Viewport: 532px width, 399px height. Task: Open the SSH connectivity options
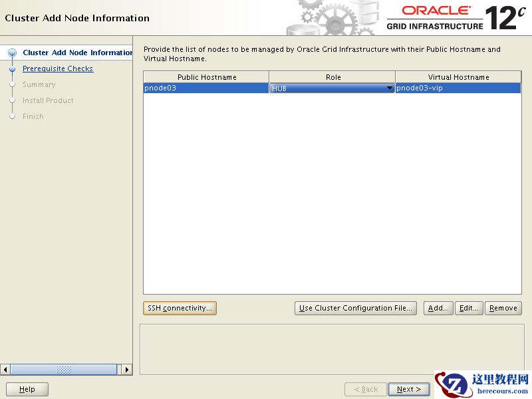point(180,308)
